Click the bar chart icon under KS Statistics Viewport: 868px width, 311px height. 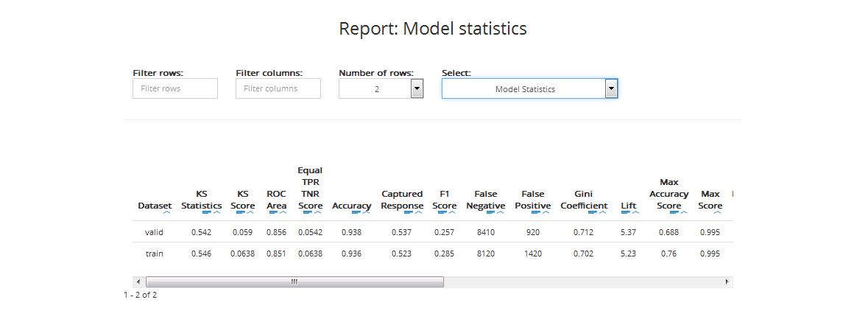point(207,213)
